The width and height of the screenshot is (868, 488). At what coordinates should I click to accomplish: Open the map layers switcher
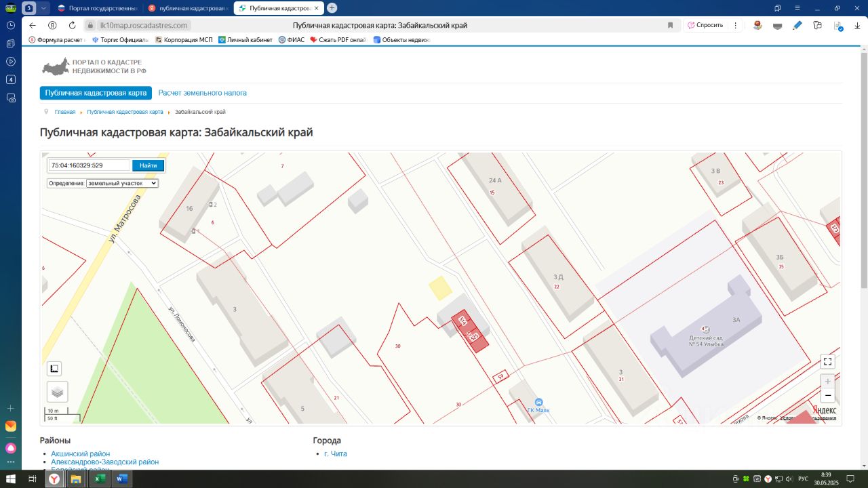tap(57, 391)
